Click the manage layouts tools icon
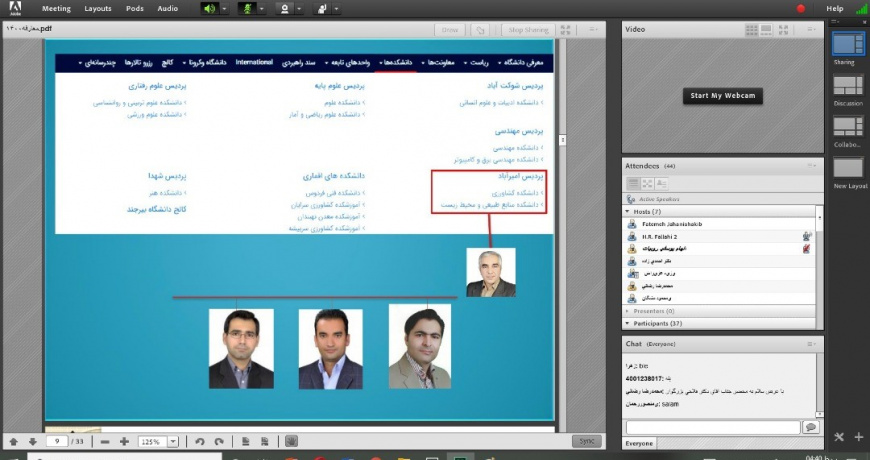Image resolution: width=870 pixels, height=460 pixels. [x=839, y=437]
